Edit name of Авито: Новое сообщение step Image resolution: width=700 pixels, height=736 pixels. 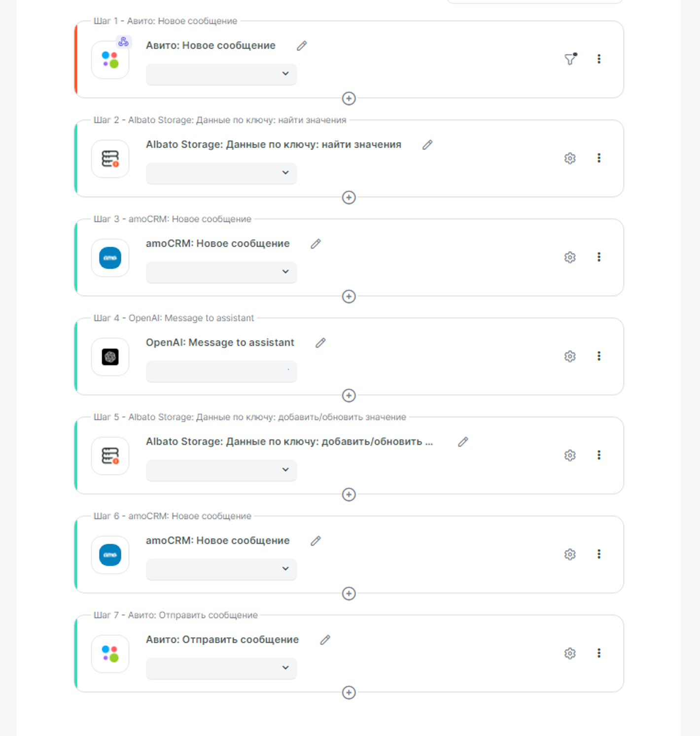tap(302, 46)
